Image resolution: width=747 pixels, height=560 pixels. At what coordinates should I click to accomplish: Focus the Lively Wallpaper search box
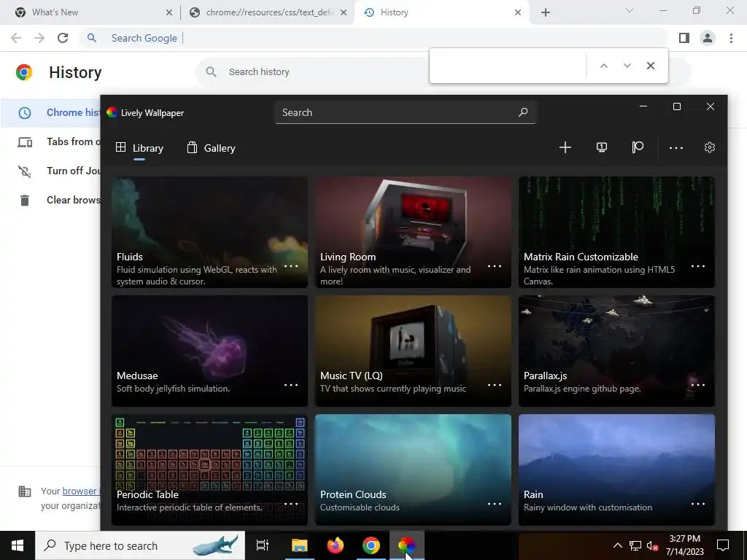[405, 112]
